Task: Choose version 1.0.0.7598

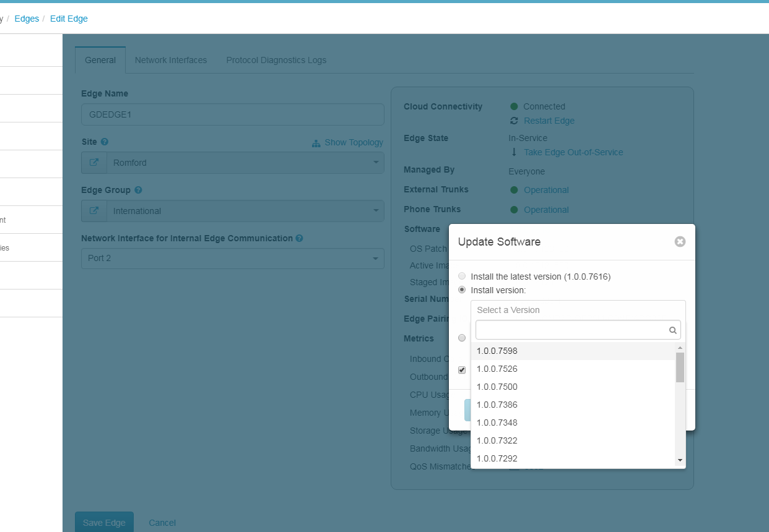Action: (x=573, y=351)
